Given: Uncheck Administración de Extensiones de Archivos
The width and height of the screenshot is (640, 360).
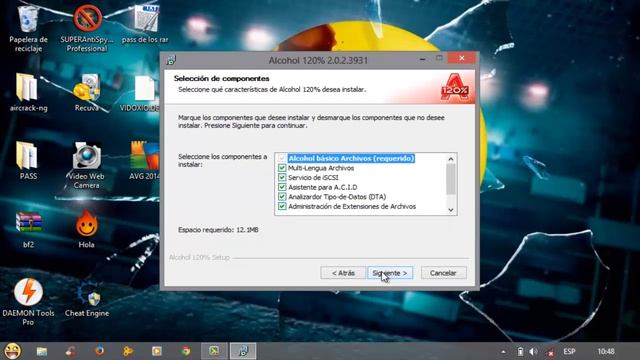Looking at the screenshot, I should click(x=282, y=206).
